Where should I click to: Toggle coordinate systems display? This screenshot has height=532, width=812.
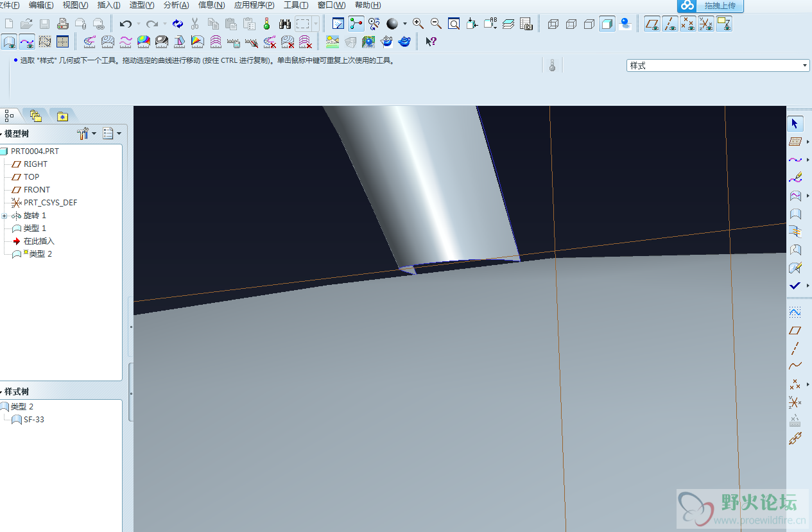(705, 24)
